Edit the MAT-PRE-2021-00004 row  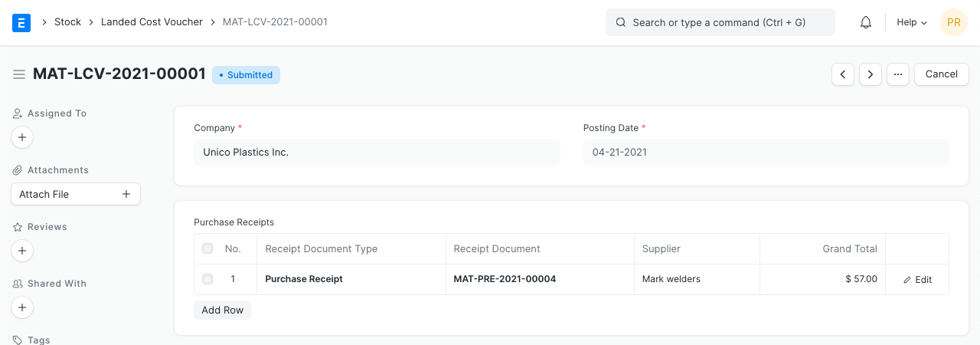917,280
